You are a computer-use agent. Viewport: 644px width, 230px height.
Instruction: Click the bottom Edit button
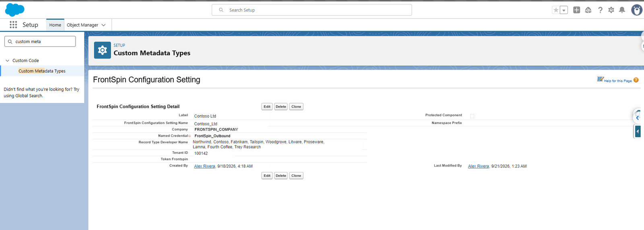pyautogui.click(x=267, y=176)
